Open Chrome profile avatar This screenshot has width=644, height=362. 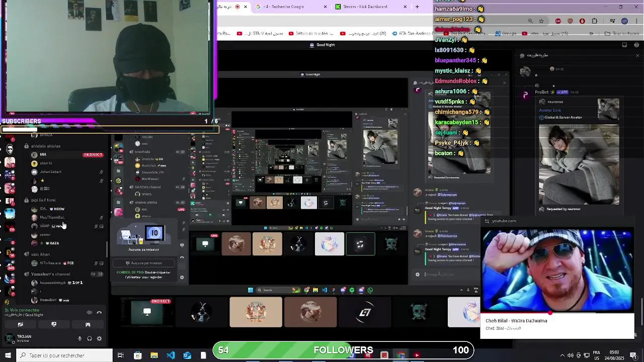pos(624,21)
